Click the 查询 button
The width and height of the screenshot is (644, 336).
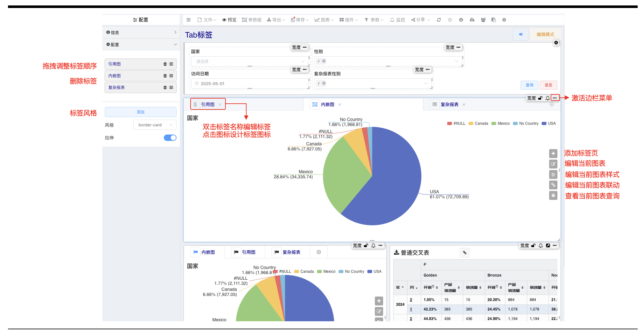[x=530, y=85]
